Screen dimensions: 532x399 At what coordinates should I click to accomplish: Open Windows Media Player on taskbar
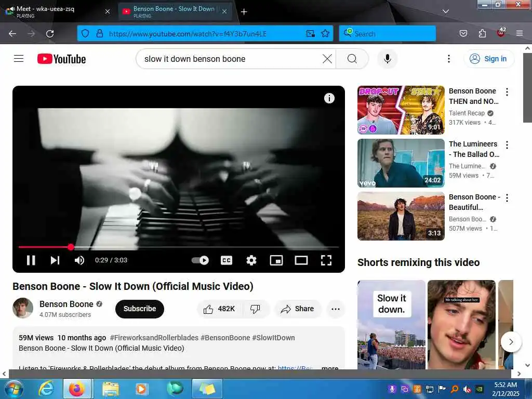(141, 389)
